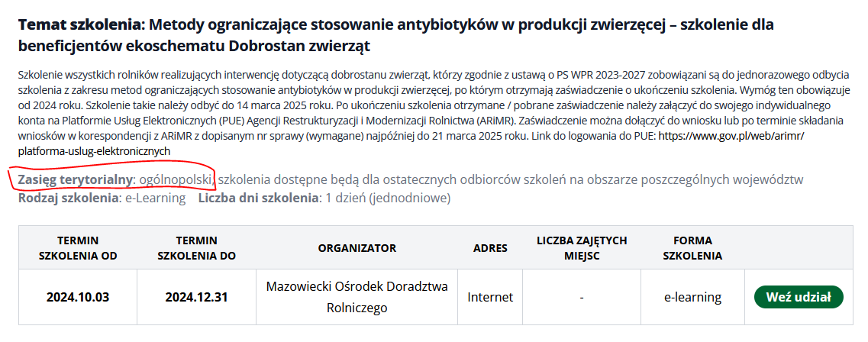Image resolution: width=868 pixels, height=342 pixels.
Task: Click the Rodzaj szkolenia label
Action: click(68, 198)
